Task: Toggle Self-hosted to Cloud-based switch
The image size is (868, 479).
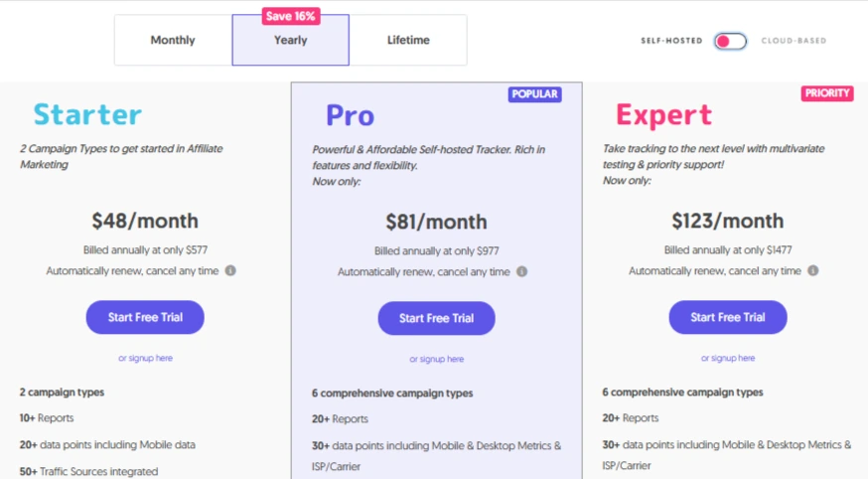Action: (730, 41)
